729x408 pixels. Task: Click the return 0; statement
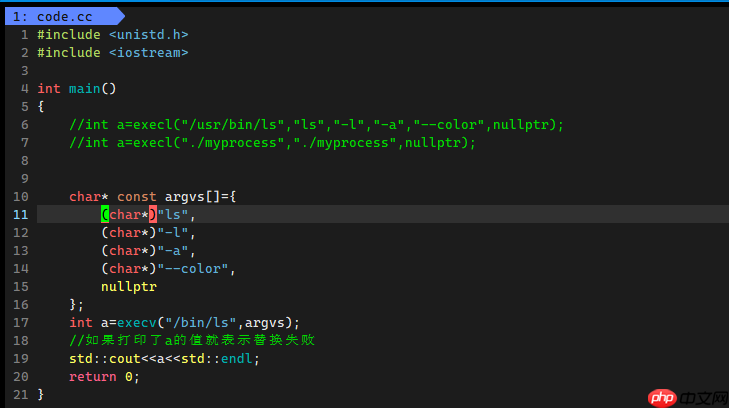point(104,377)
